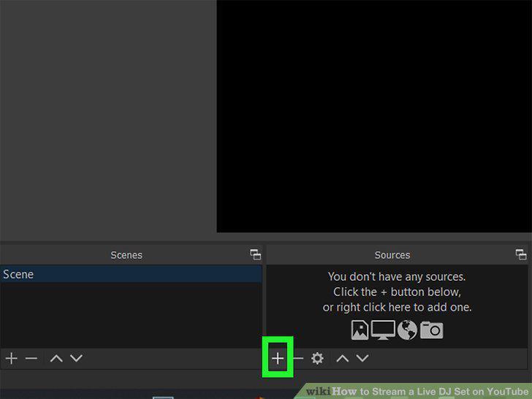Click 'You don't have any sources.' text
This screenshot has width=532, height=399.
click(397, 277)
